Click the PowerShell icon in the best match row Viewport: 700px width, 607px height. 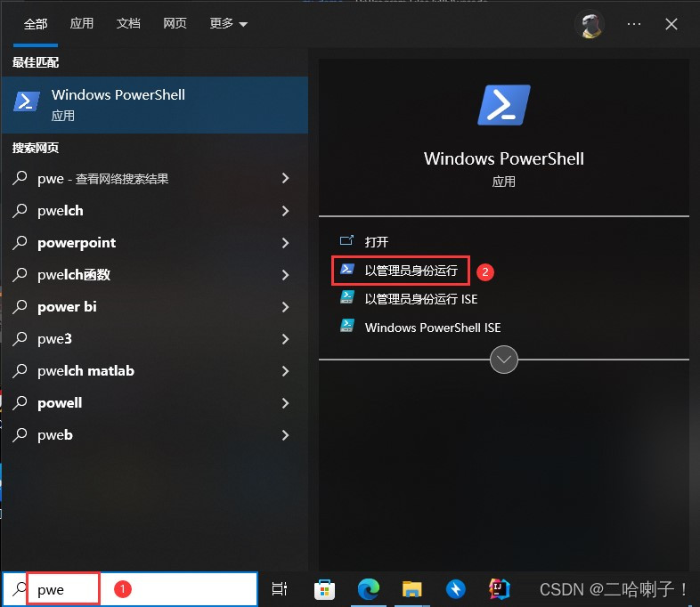coord(27,101)
